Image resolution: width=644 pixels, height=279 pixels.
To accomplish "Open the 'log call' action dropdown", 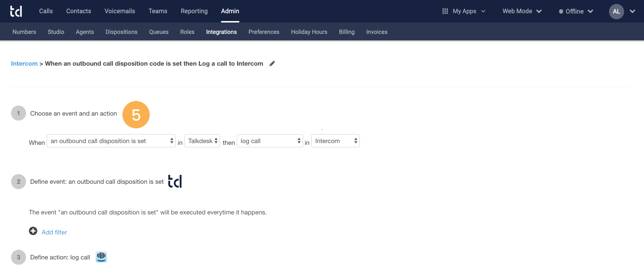I will click(270, 141).
